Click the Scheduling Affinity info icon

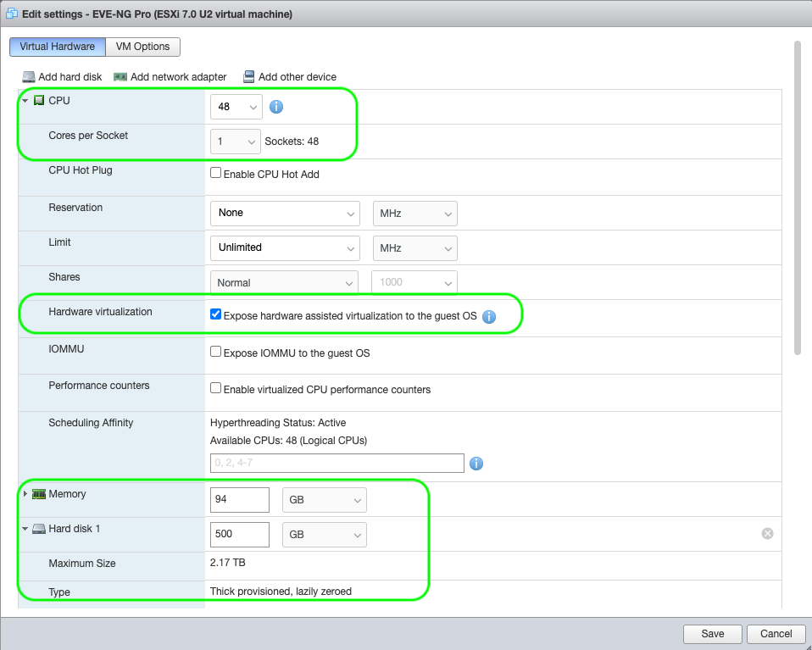pos(476,463)
